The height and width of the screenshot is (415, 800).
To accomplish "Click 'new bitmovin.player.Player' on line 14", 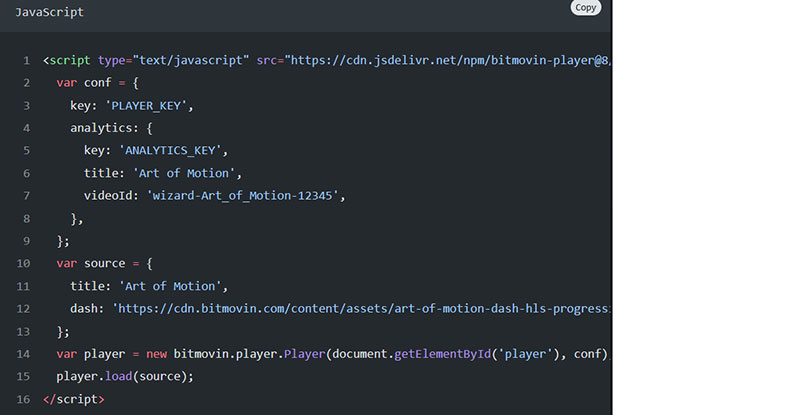I will coord(236,354).
